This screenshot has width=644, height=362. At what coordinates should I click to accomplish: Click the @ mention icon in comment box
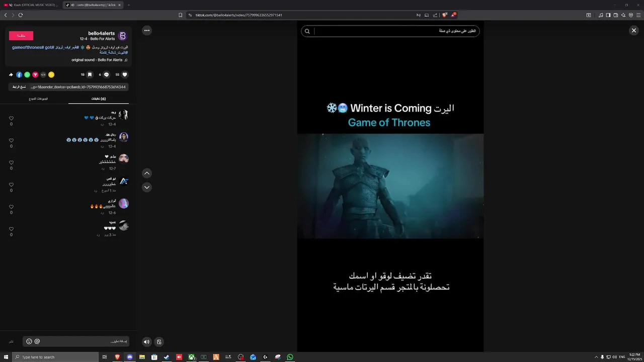tap(37, 341)
